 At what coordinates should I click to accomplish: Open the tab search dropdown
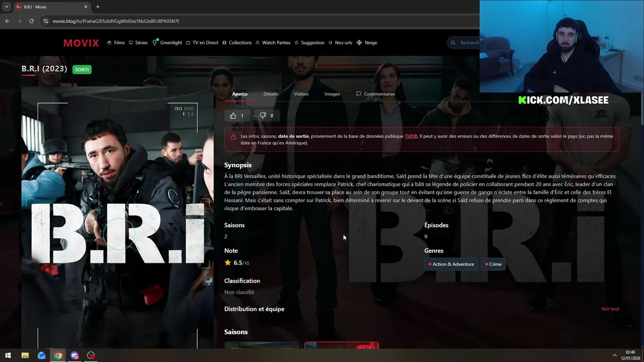click(x=6, y=7)
